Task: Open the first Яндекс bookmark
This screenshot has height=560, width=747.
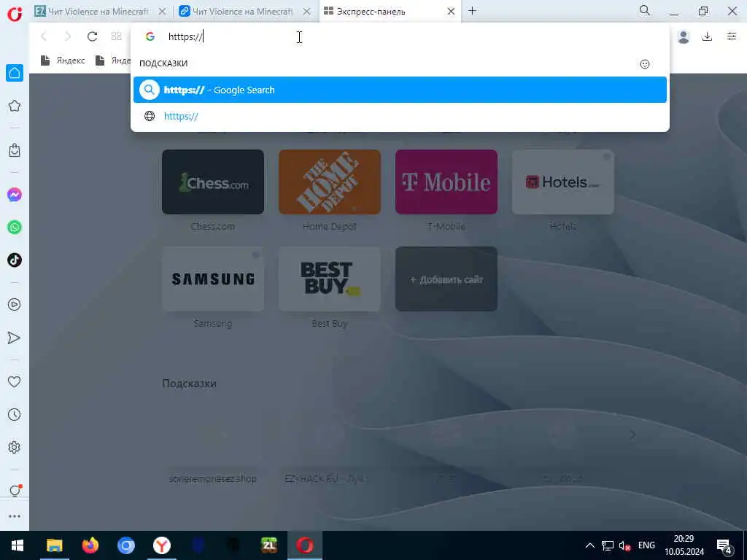Action: 63,61
